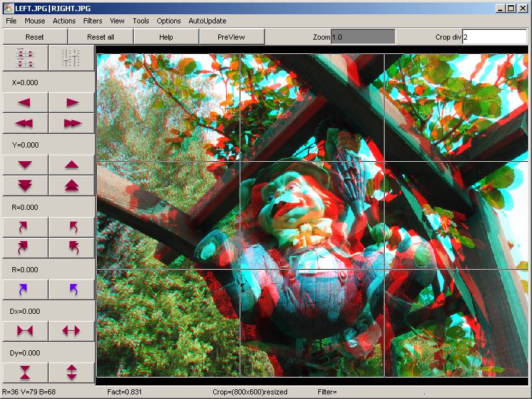This screenshot has height=399, width=532.
Task: Open the Actions menu
Action: pyautogui.click(x=64, y=21)
